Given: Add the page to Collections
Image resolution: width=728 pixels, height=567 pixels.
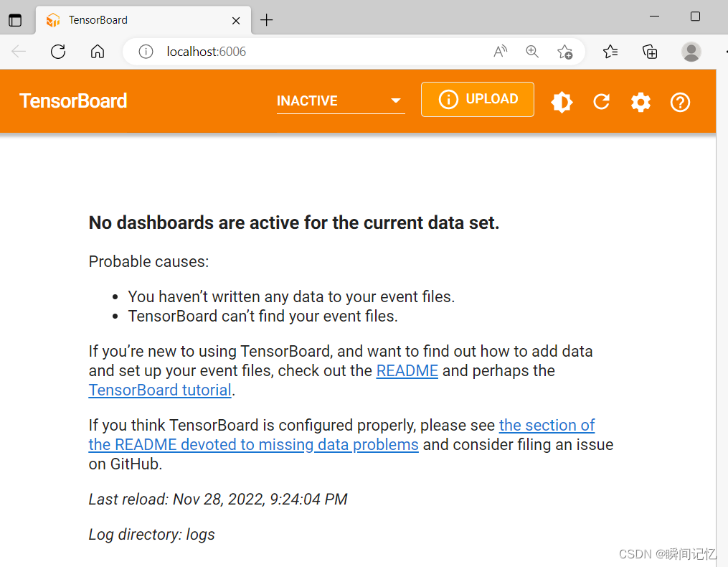Looking at the screenshot, I should click(650, 51).
